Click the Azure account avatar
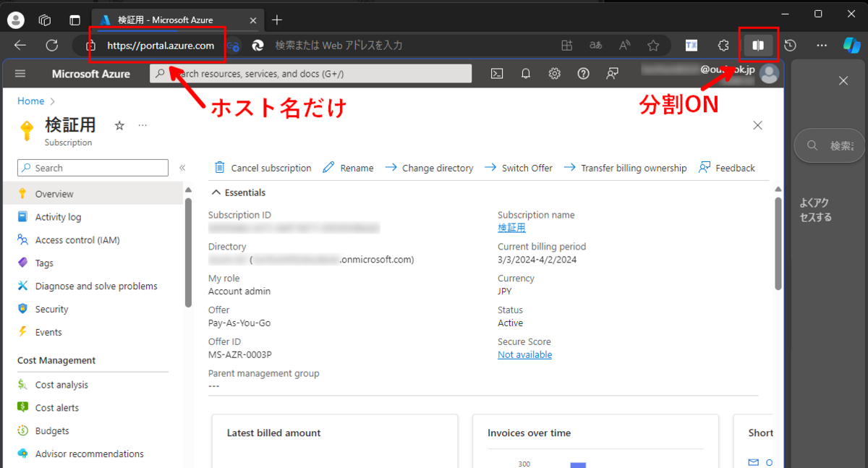Screen dimensions: 868x468 pos(770,74)
